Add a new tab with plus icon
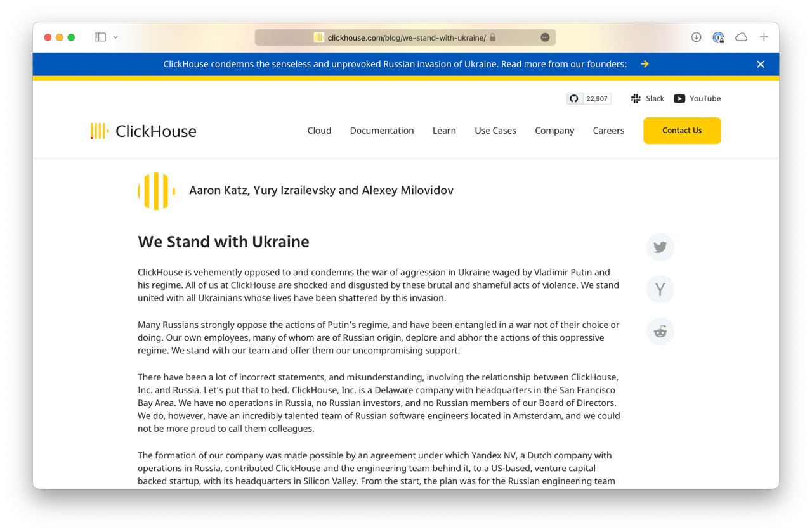The width and height of the screenshot is (812, 532). (x=764, y=37)
